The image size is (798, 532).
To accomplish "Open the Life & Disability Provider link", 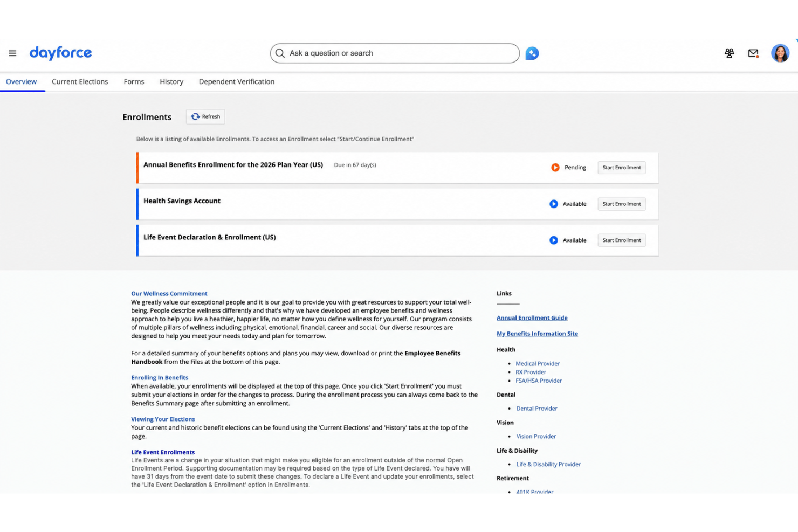I will tap(548, 465).
